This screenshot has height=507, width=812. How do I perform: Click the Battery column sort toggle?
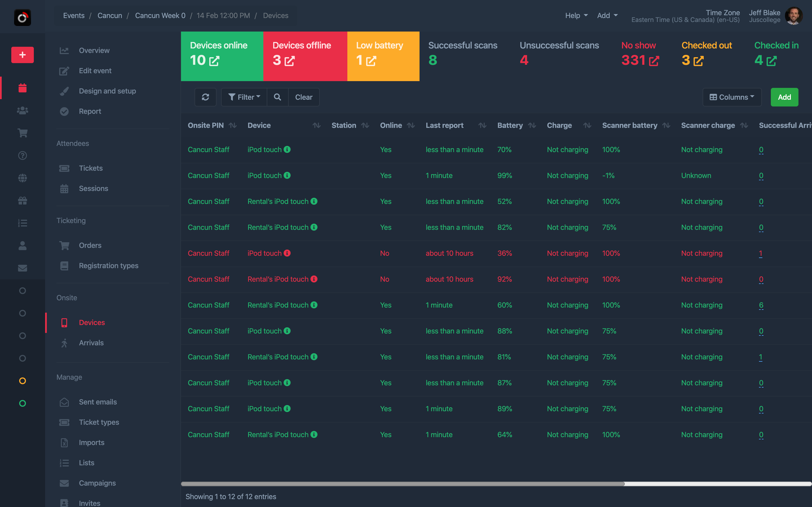point(532,125)
